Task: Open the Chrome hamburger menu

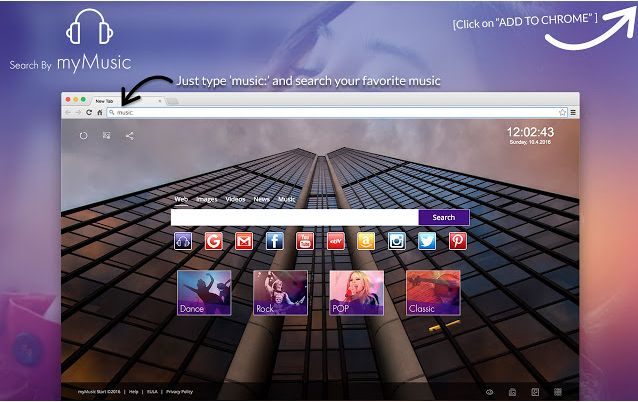Action: (573, 112)
